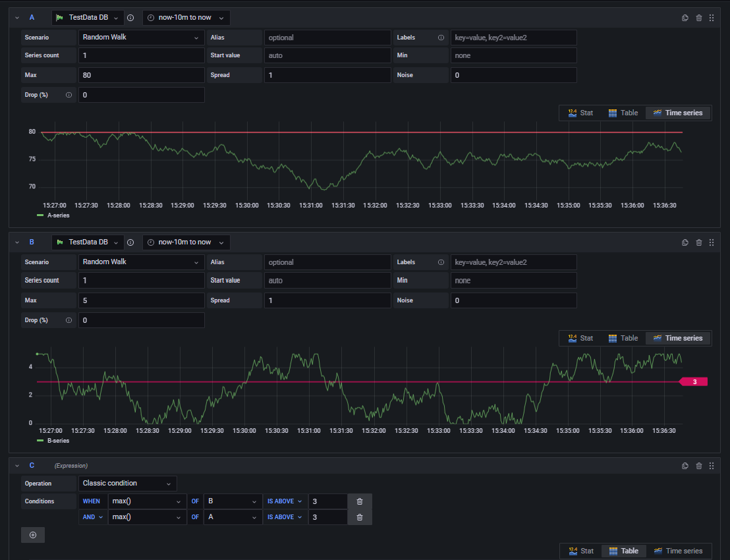Focus the Max field showing 80
Screen dimensions: 730x560
[x=141, y=75]
